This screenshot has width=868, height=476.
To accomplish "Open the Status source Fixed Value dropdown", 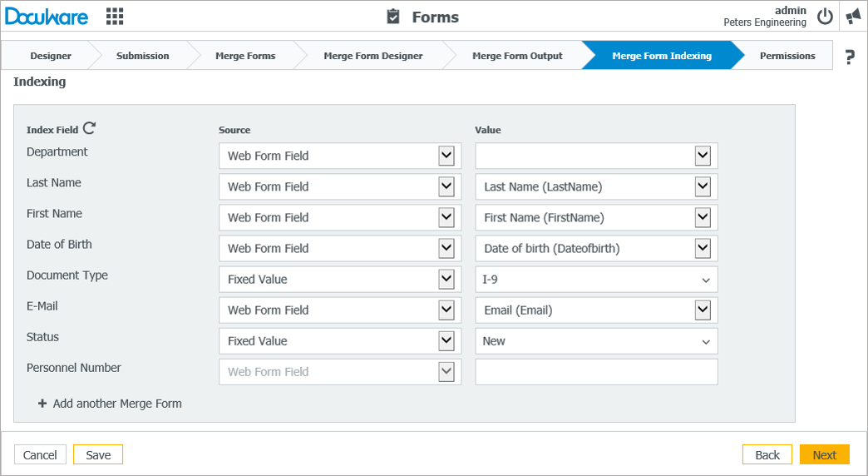I will coord(446,340).
